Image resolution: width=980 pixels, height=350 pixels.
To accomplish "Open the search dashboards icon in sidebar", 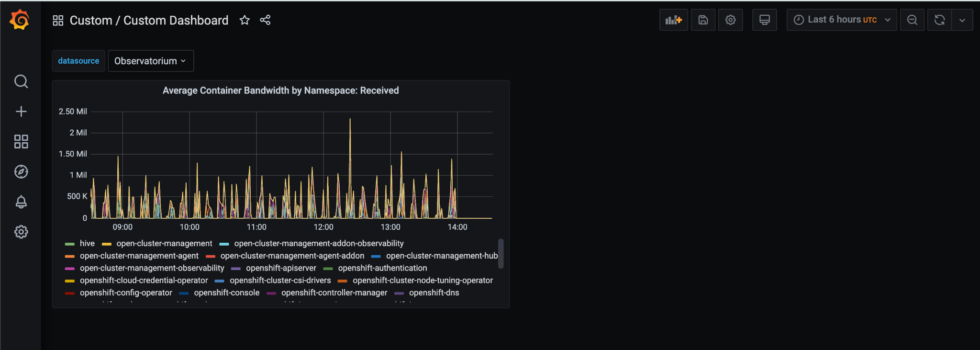I will [x=21, y=81].
